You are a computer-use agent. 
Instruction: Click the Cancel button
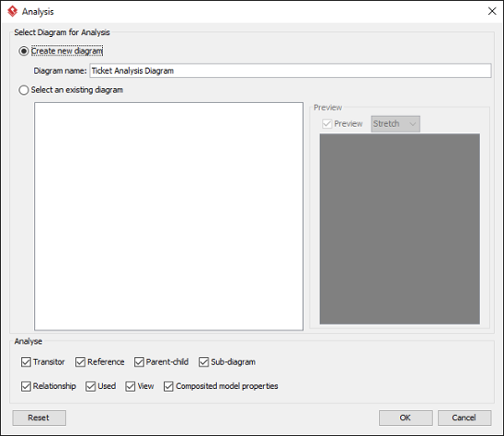click(x=464, y=418)
